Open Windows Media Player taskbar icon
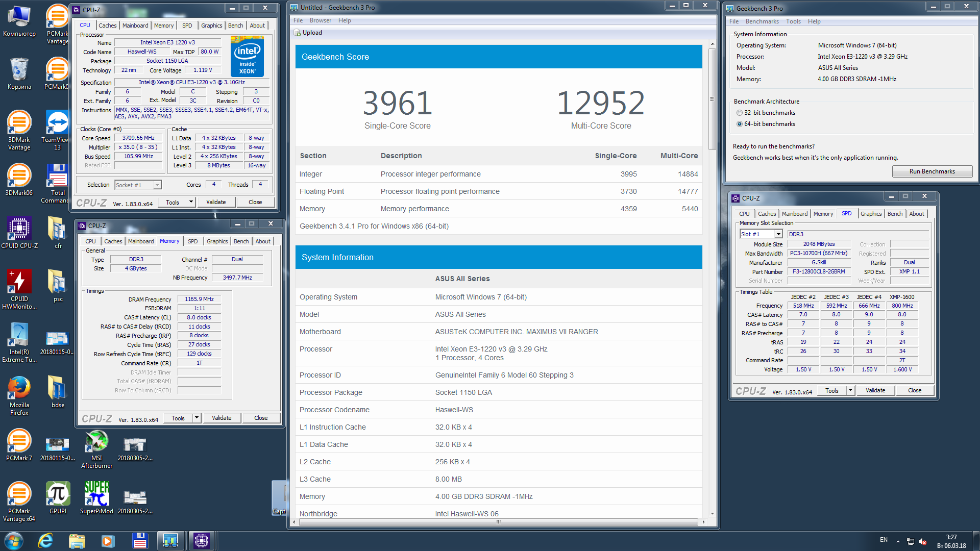This screenshot has width=980, height=551. [108, 540]
